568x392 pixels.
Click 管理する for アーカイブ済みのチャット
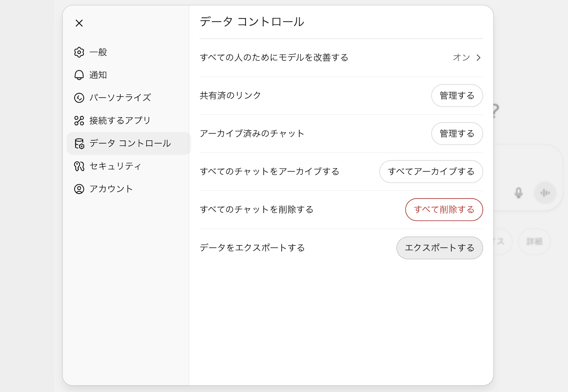click(457, 134)
